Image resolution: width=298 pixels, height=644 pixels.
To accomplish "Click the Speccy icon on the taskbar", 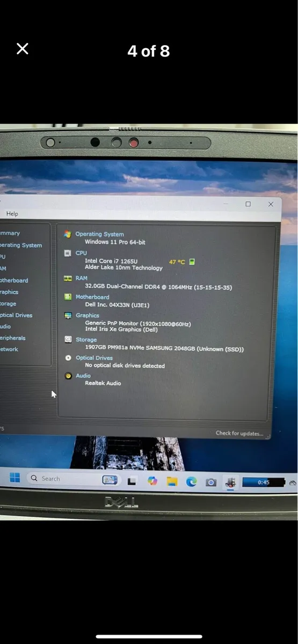I will (230, 482).
